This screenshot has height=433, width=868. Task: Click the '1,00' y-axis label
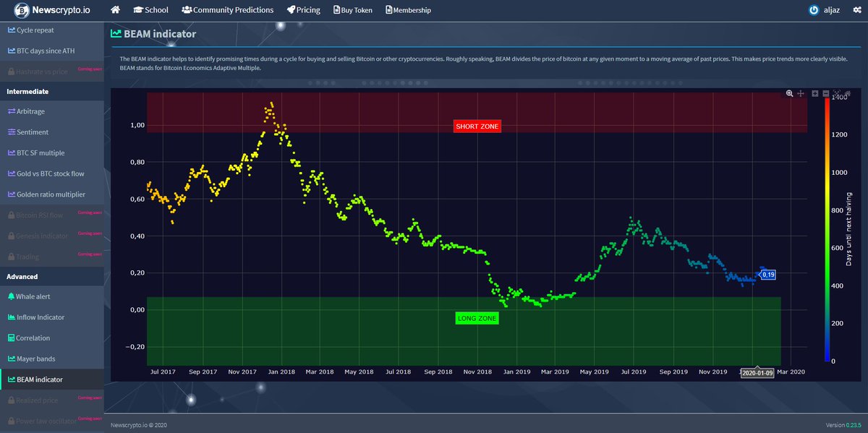point(137,125)
